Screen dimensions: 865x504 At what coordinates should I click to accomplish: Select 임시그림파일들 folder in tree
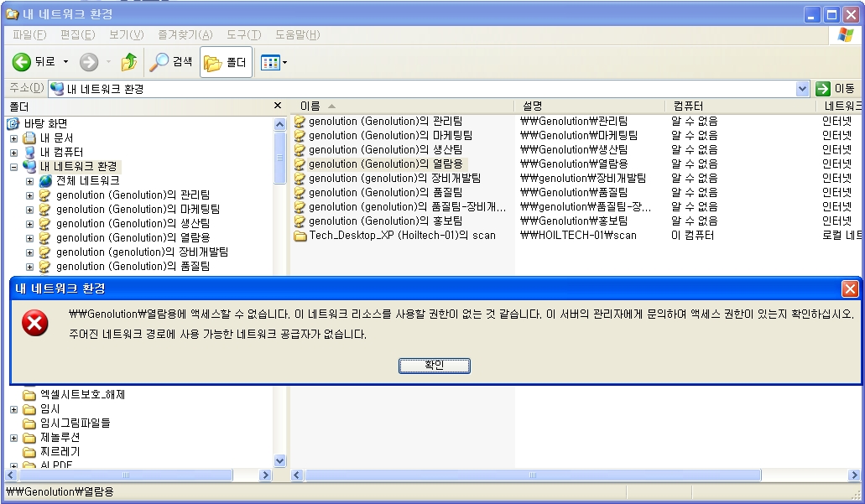[x=75, y=423]
